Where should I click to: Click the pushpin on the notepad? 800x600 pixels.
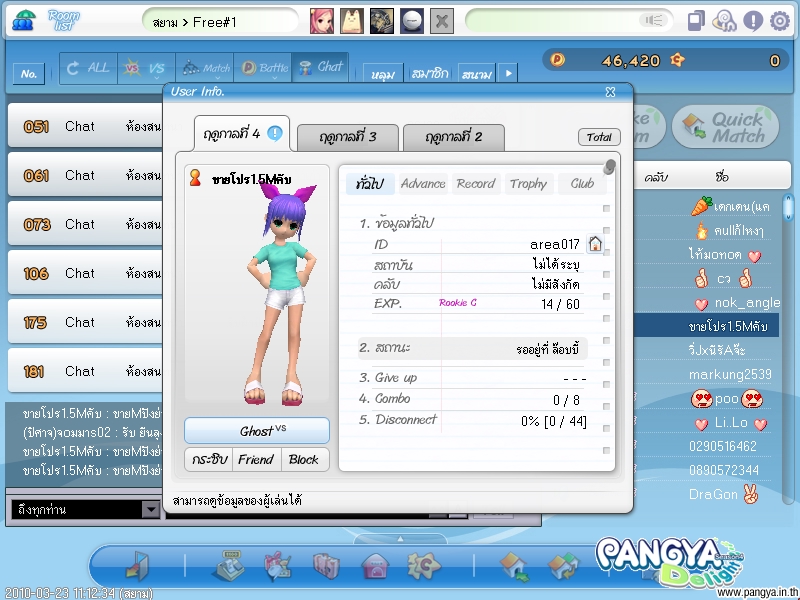click(x=609, y=166)
